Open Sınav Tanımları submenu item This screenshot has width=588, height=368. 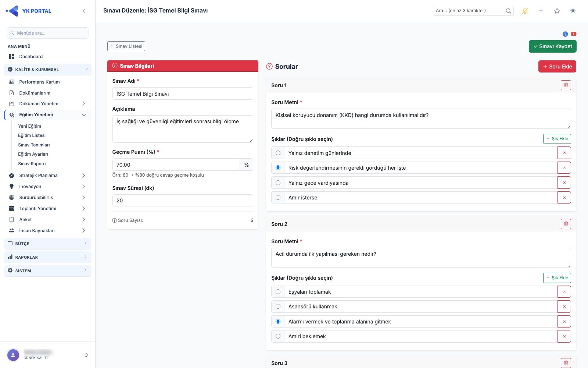tap(34, 145)
